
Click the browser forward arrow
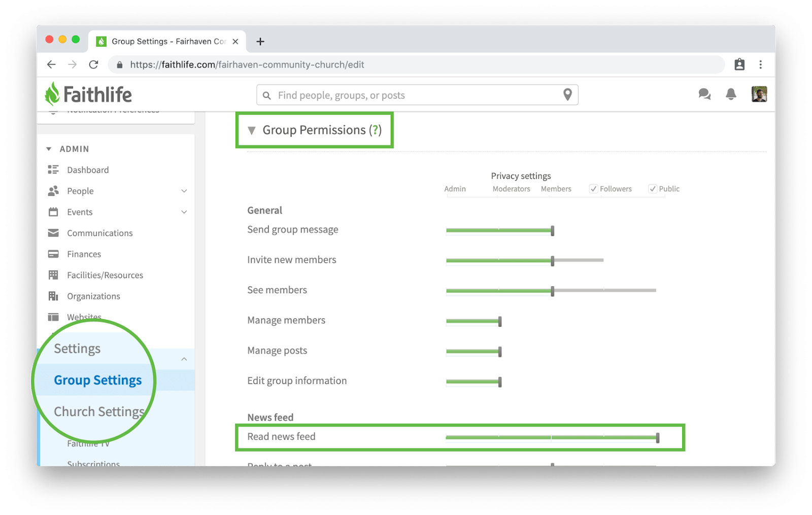(73, 64)
